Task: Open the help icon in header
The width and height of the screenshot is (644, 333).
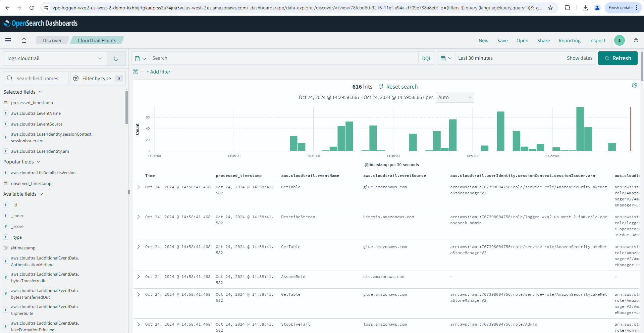Action: pyautogui.click(x=636, y=41)
